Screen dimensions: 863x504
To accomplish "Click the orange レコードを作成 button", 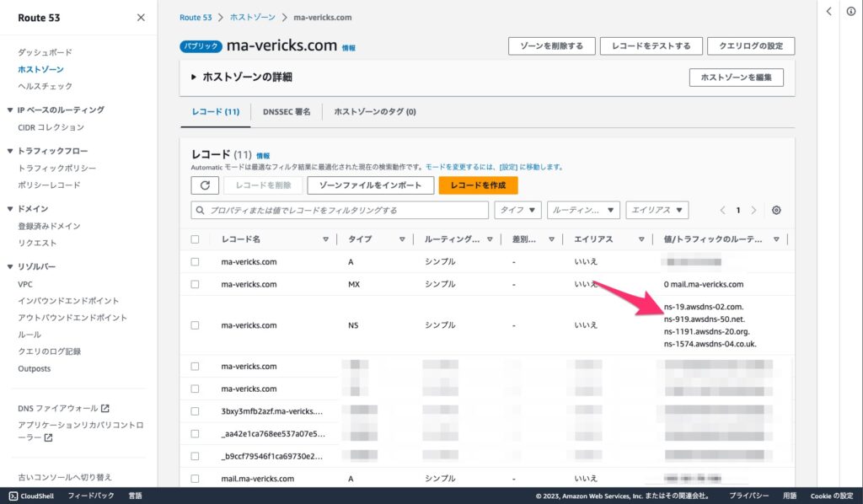I will point(478,185).
